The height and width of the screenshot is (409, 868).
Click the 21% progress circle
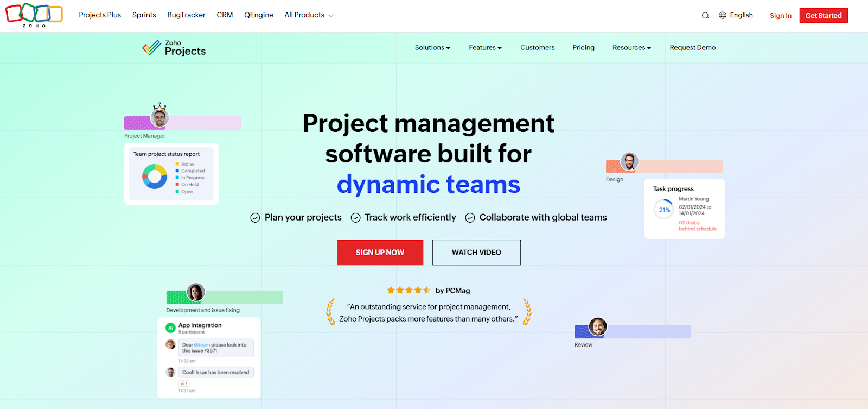pos(664,210)
